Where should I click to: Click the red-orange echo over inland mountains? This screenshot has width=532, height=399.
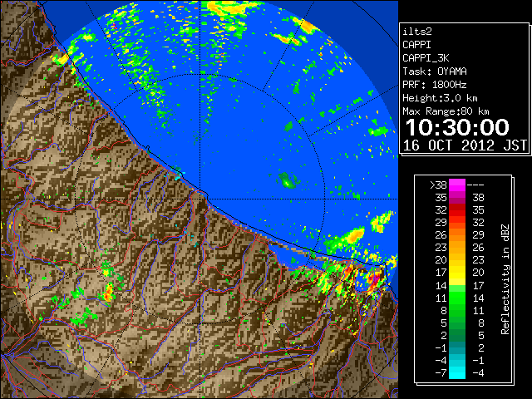click(x=109, y=293)
